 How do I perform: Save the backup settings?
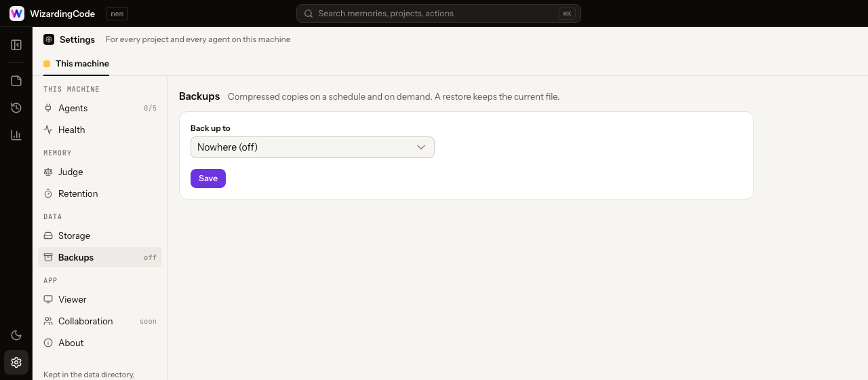pyautogui.click(x=208, y=178)
